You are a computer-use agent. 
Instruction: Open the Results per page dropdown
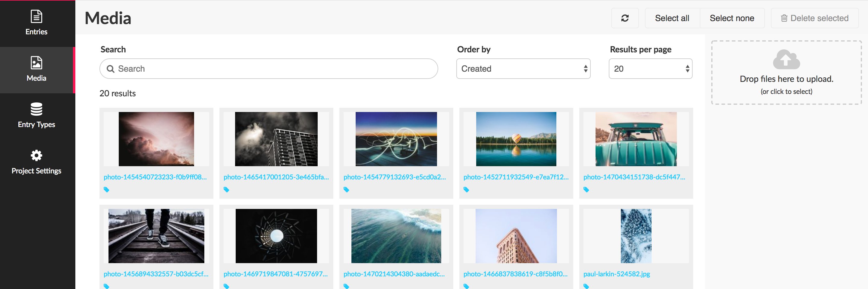tap(650, 69)
